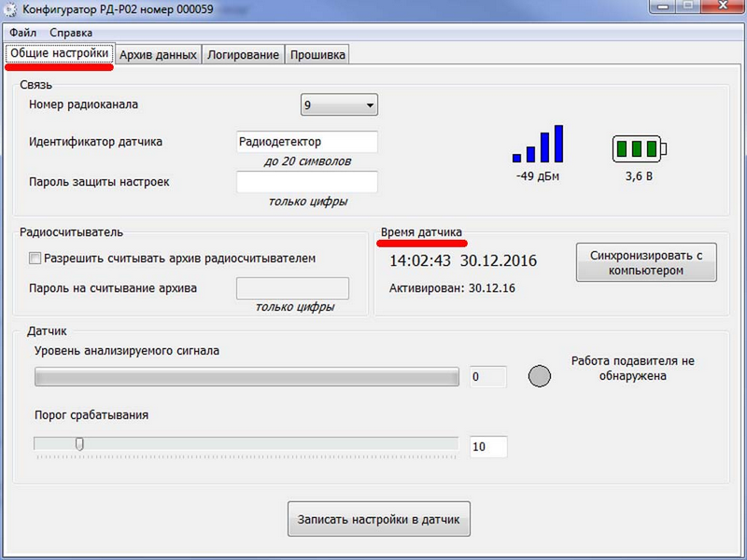Select the Общие настройки tab
The height and width of the screenshot is (560, 747).
(60, 53)
